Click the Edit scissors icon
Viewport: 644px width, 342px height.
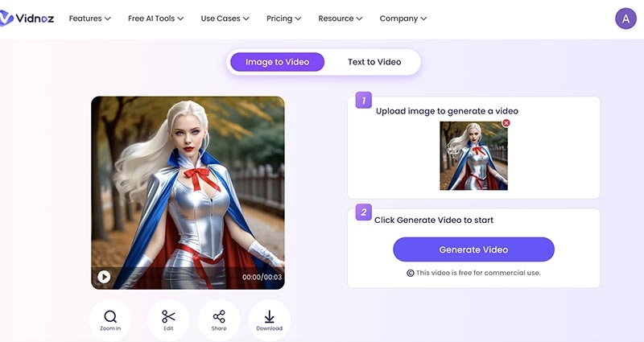pyautogui.click(x=168, y=316)
